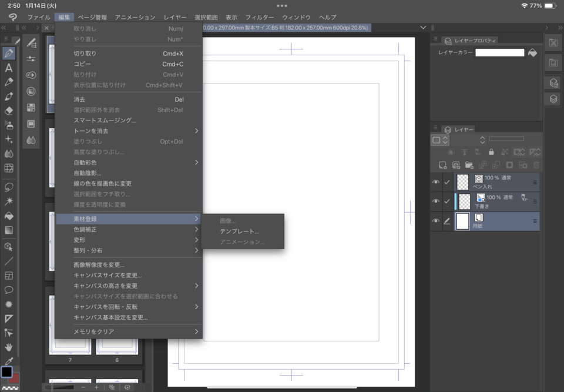Select the Lasso selection tool
This screenshot has height=392, width=564.
pyautogui.click(x=9, y=187)
